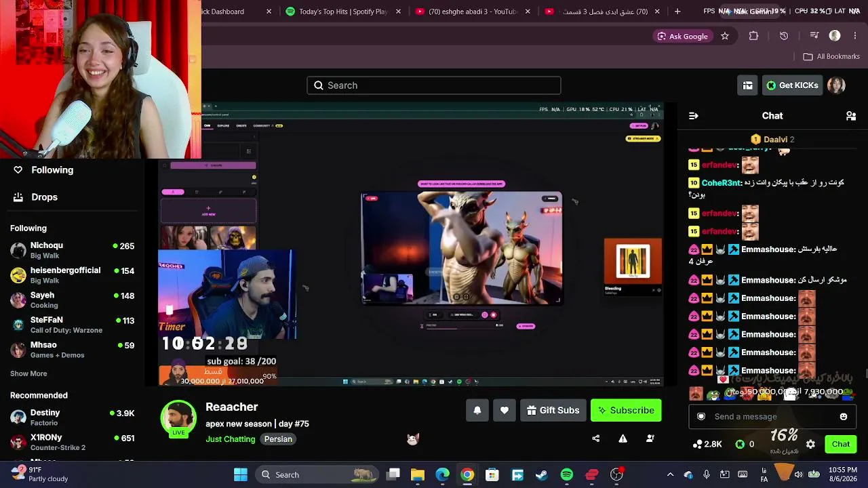Image resolution: width=868 pixels, height=488 pixels.
Task: Open Chrome history clock icon
Action: click(784, 36)
